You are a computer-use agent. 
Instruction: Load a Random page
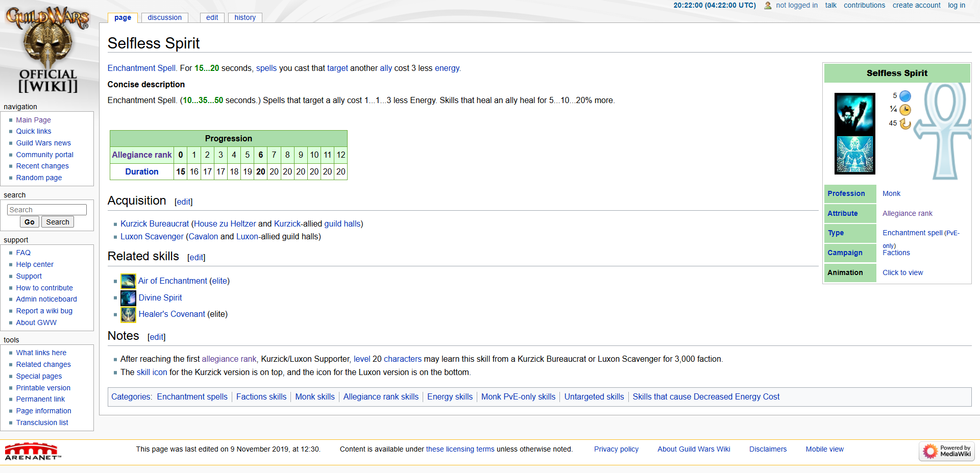tap(39, 178)
